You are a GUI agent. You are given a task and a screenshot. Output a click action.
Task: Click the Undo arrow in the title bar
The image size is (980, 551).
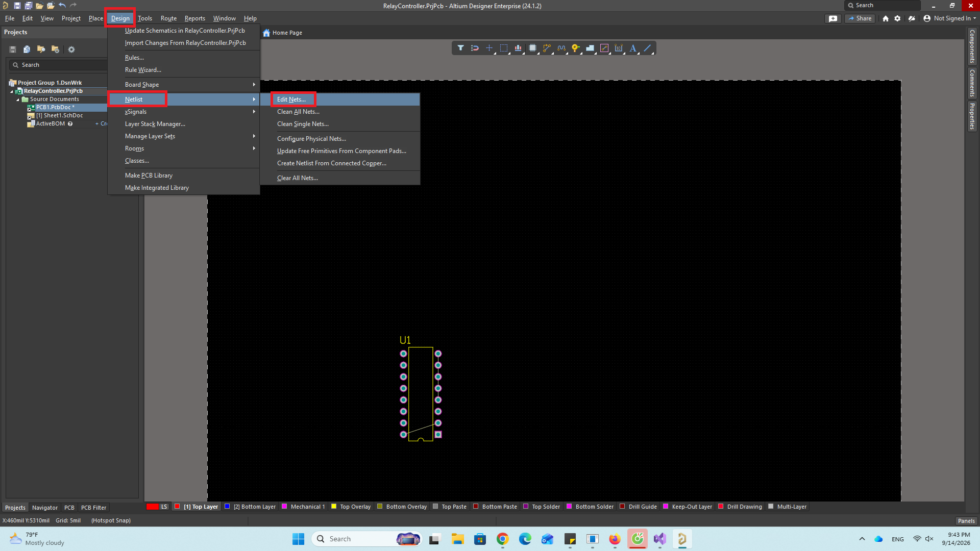(62, 6)
